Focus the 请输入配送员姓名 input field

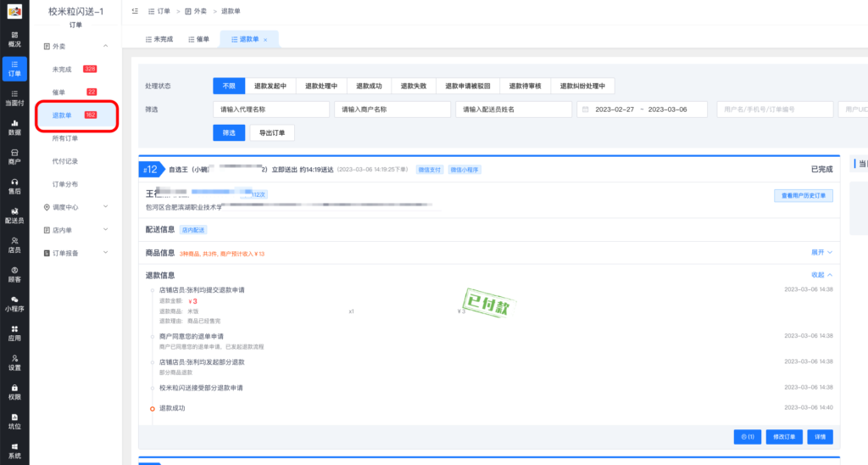514,109
